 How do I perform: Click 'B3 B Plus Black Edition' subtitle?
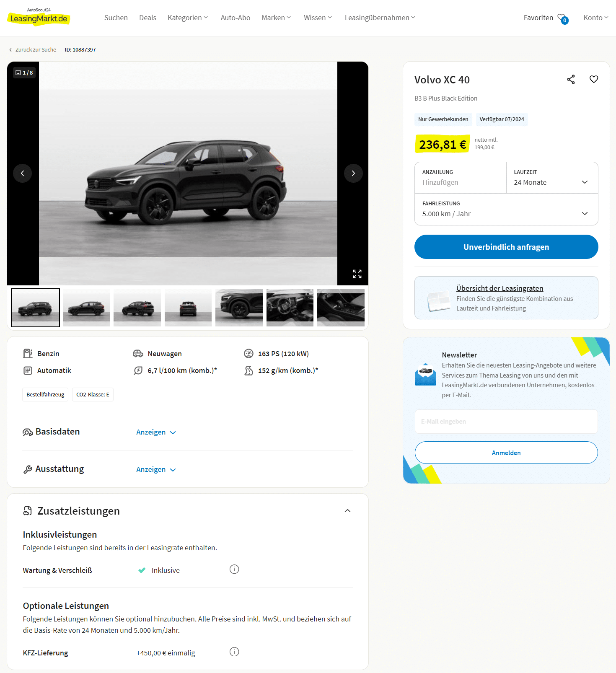[x=446, y=98]
